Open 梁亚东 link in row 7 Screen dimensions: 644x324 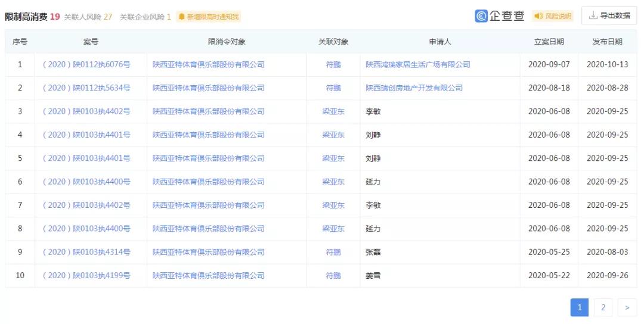[333, 205]
